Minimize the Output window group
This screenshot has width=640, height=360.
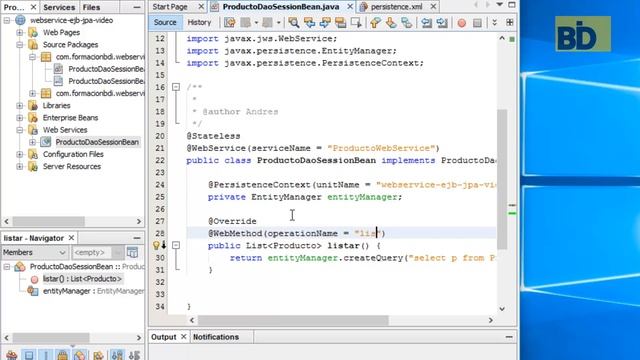(x=509, y=337)
